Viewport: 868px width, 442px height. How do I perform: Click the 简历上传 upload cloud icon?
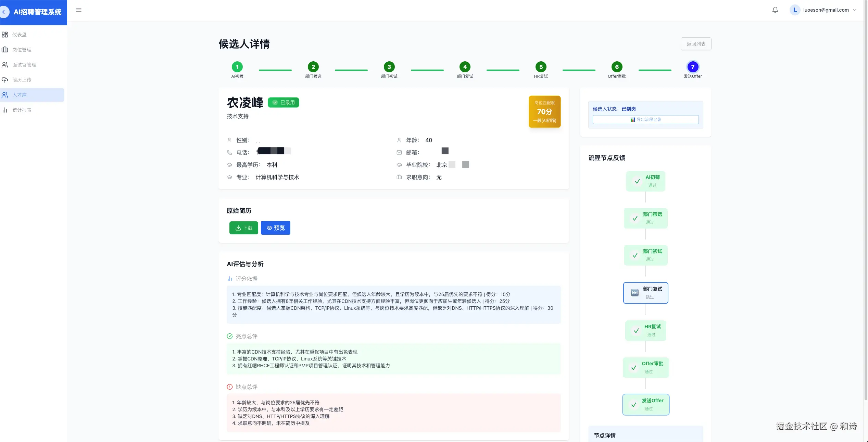tap(5, 80)
